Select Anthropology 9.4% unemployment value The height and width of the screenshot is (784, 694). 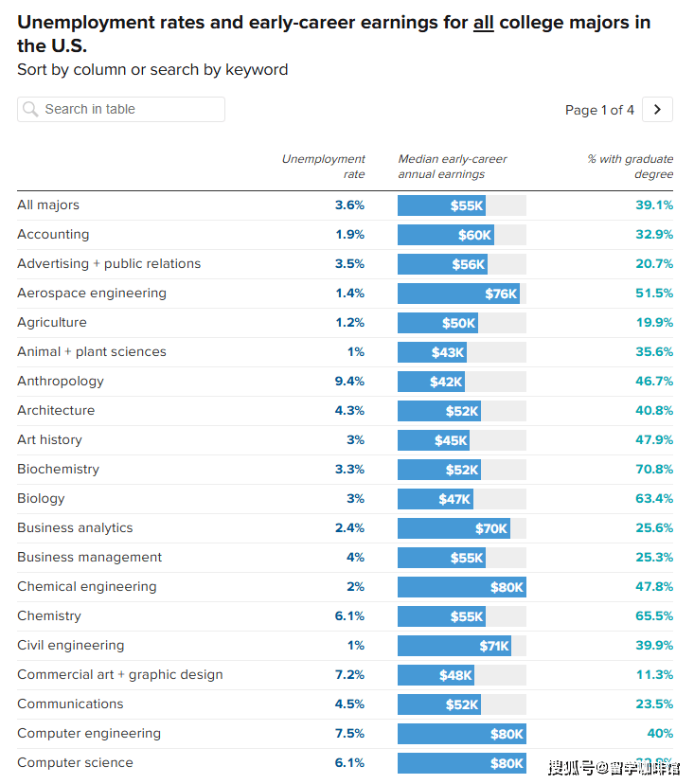tap(349, 382)
